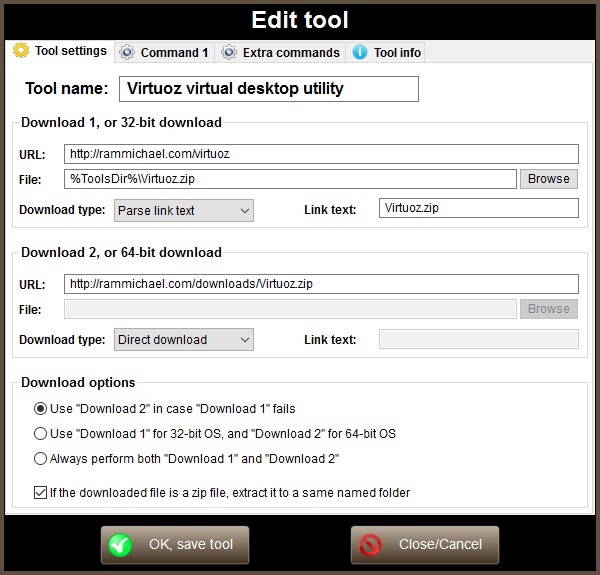This screenshot has width=600, height=575.
Task: Open the Command 1 tab
Action: point(165,52)
